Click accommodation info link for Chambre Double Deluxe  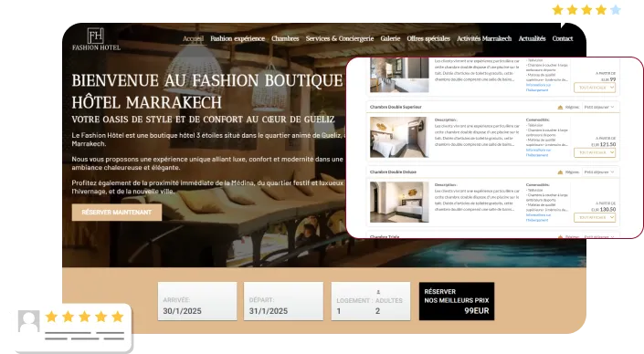538,217
